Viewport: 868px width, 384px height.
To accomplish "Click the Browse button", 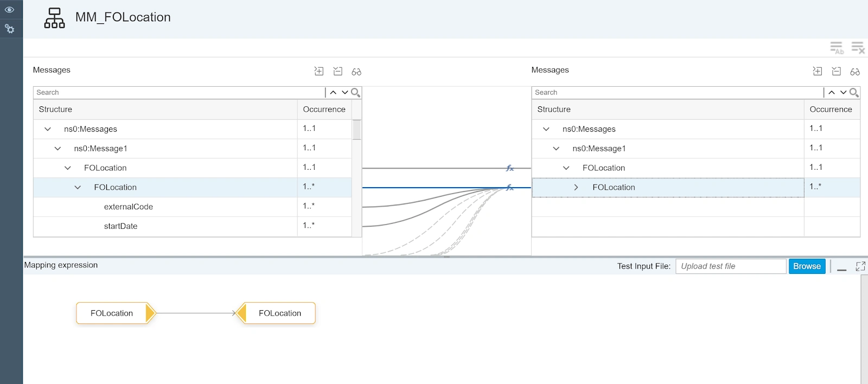I will point(807,266).
